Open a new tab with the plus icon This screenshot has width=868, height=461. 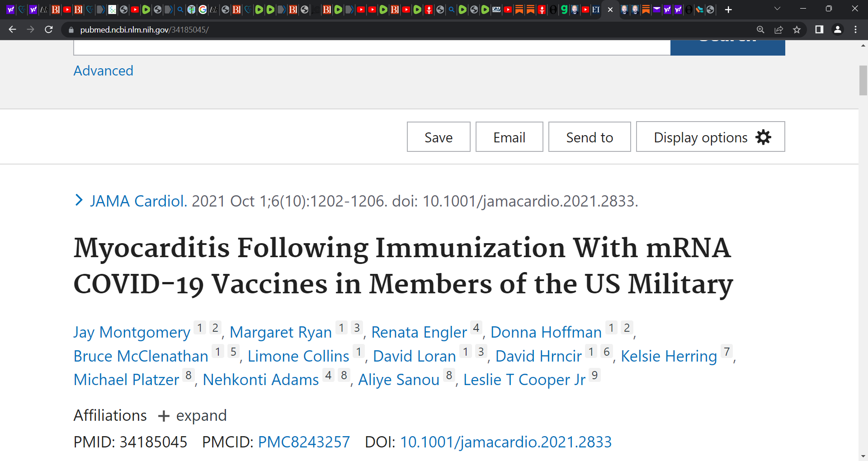728,9
